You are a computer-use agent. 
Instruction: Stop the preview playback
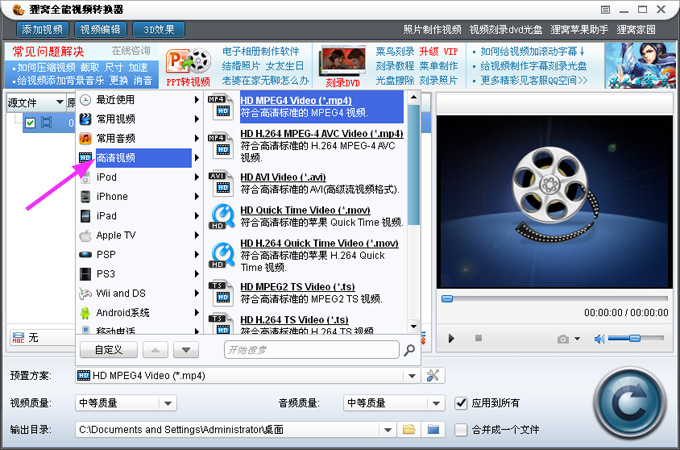point(478,338)
